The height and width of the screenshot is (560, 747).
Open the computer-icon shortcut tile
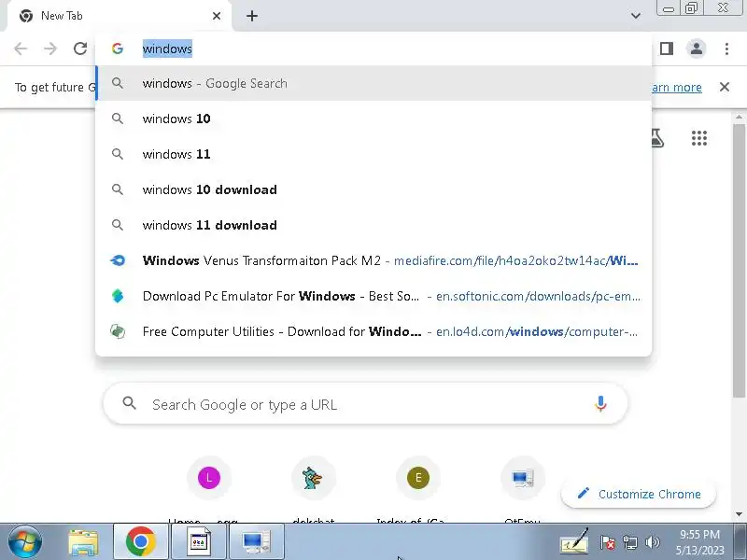click(523, 478)
